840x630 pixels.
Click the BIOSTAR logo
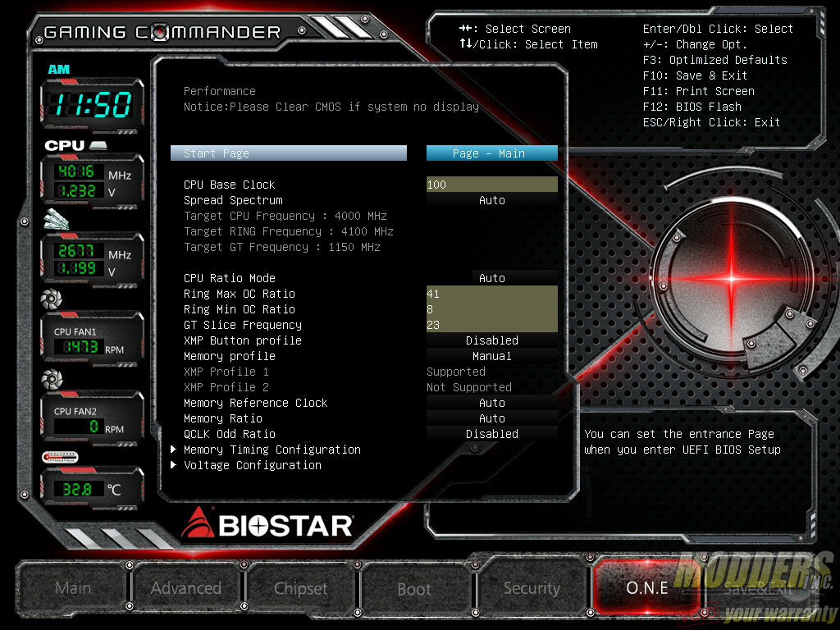pos(267,523)
